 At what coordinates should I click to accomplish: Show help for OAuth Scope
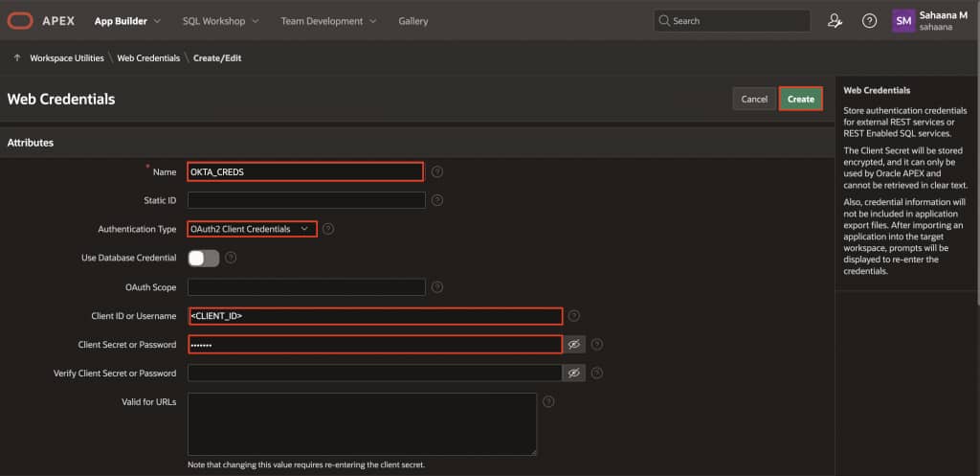point(437,287)
